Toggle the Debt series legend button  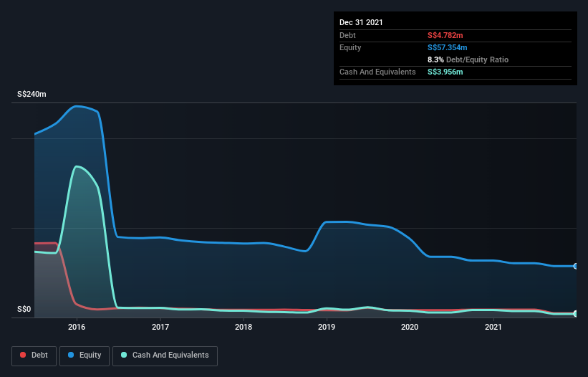(x=34, y=355)
